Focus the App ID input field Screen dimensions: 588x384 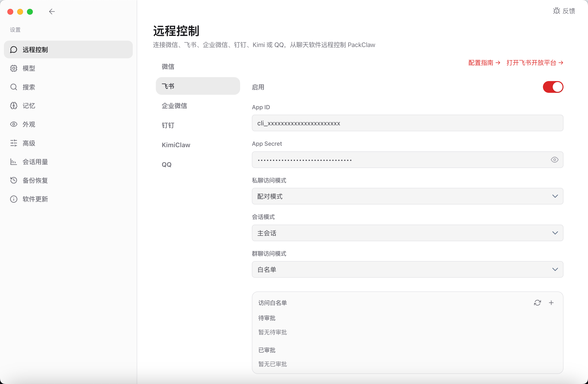[407, 123]
